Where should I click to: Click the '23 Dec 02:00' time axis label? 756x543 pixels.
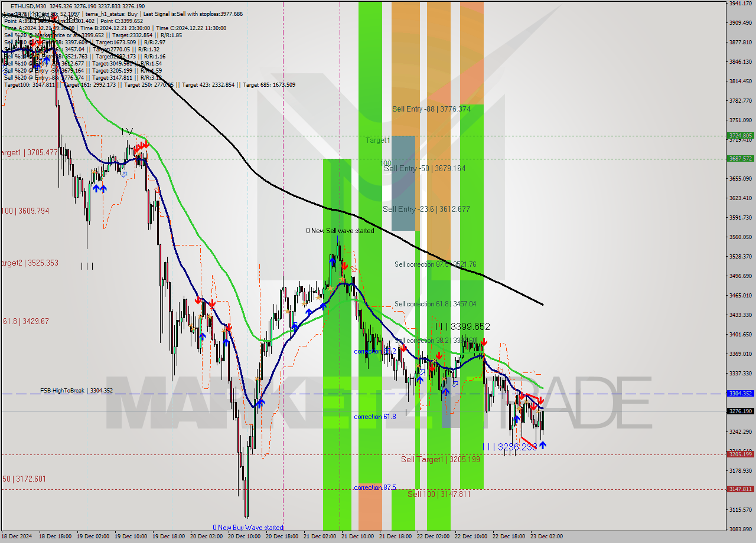tap(547, 537)
